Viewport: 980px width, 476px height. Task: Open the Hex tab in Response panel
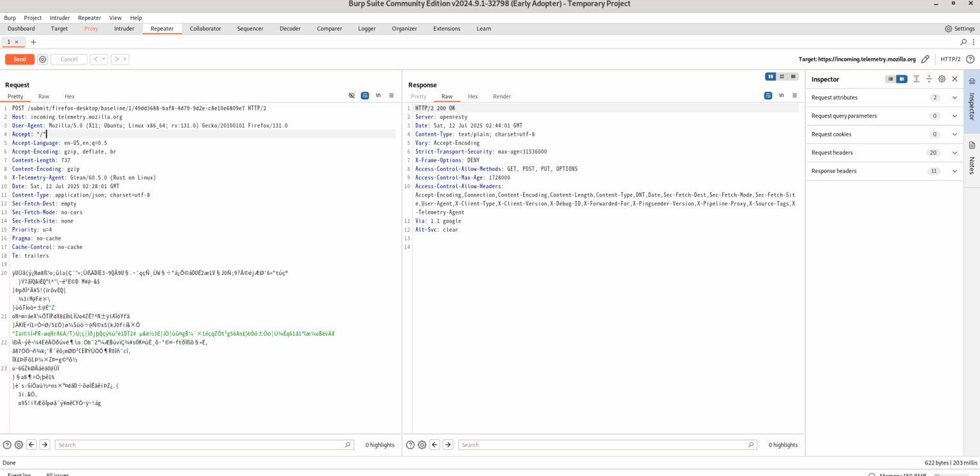point(473,96)
